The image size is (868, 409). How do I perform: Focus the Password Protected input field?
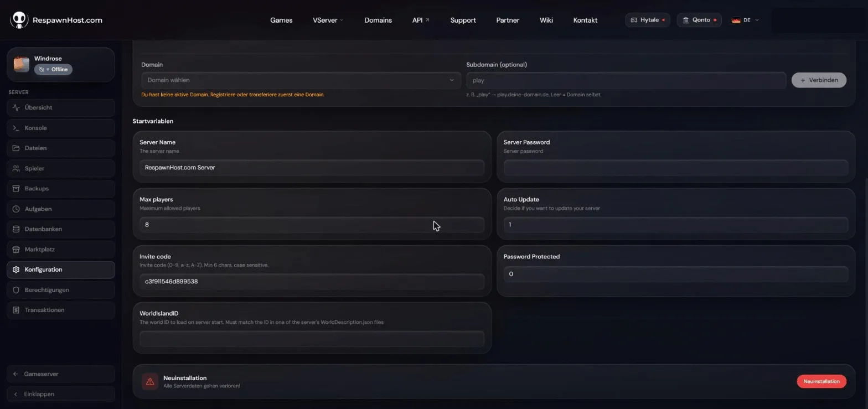click(x=676, y=274)
